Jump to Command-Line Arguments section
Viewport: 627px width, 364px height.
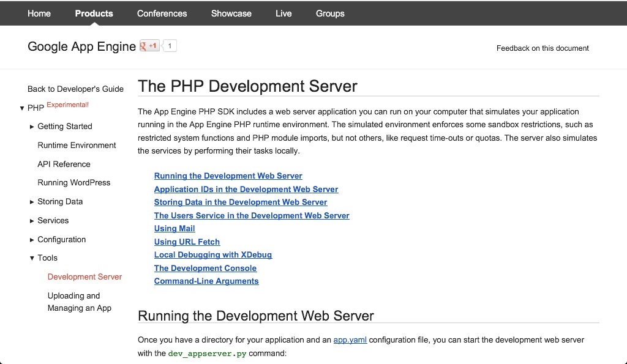click(x=206, y=281)
